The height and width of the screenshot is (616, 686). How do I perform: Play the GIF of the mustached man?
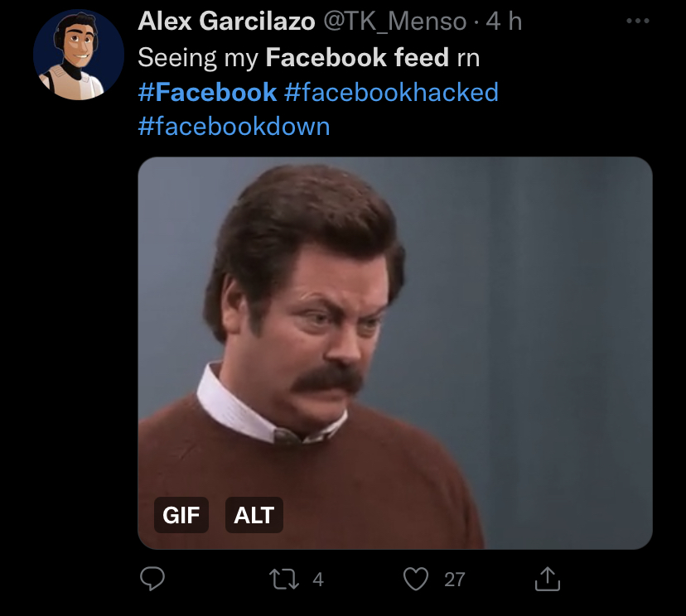point(394,331)
